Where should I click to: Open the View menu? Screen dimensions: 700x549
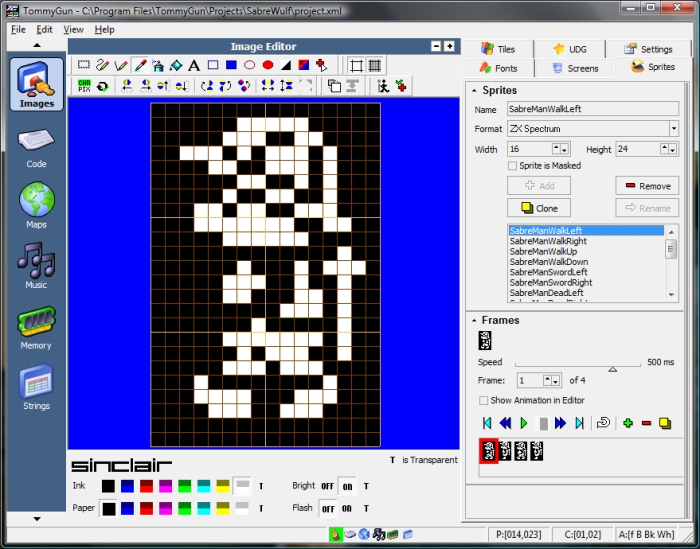tap(73, 29)
